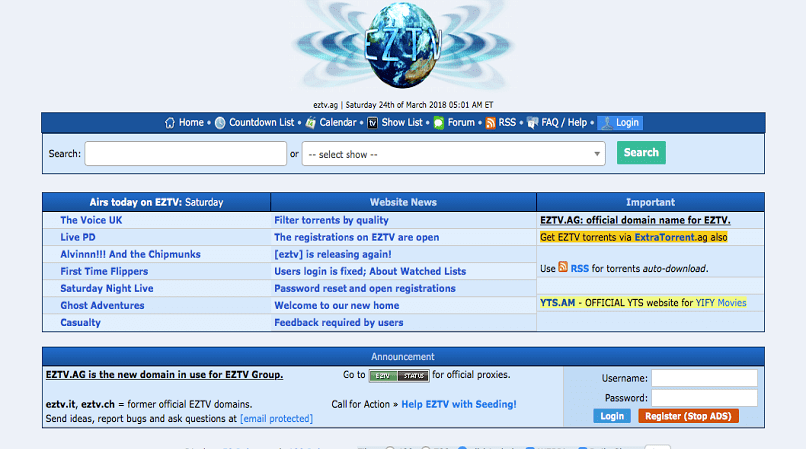Click the Calendar icon in navigation bar

click(x=310, y=123)
